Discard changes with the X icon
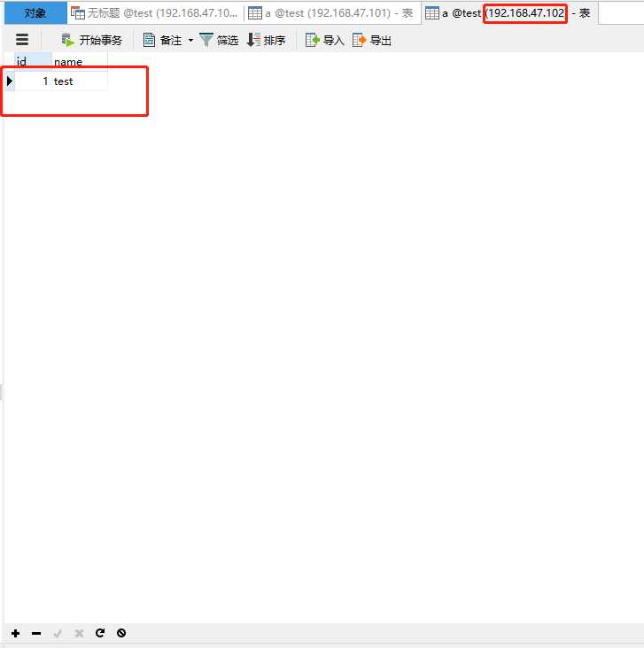The image size is (644, 648). [x=79, y=633]
